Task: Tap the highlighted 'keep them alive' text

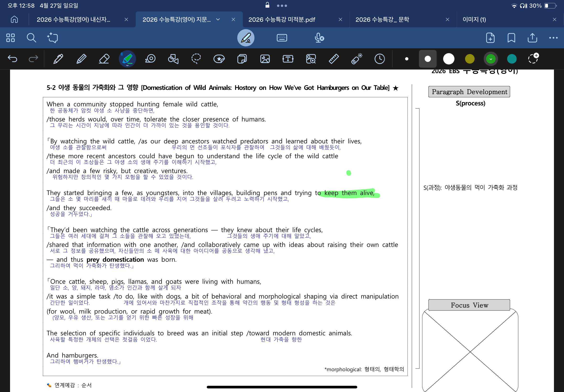Action: pyautogui.click(x=349, y=193)
